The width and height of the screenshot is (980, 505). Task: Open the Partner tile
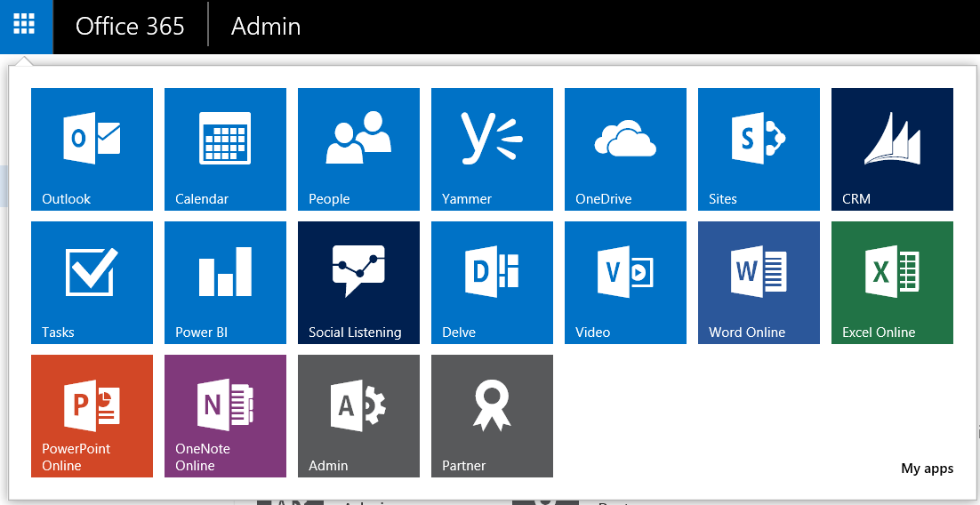(x=492, y=415)
